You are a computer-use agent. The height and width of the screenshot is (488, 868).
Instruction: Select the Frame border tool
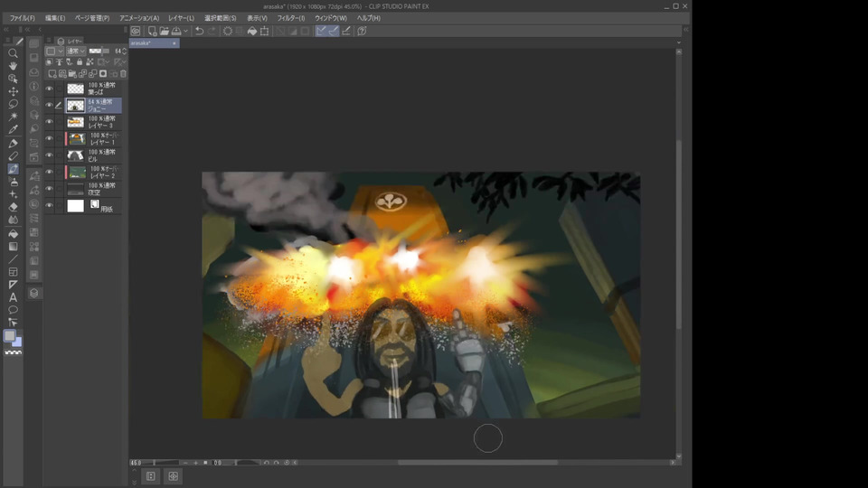[13, 272]
